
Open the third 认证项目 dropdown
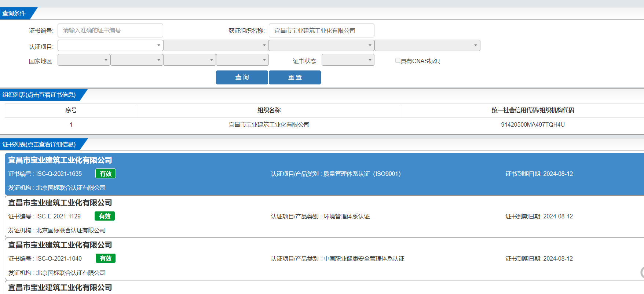(x=321, y=46)
